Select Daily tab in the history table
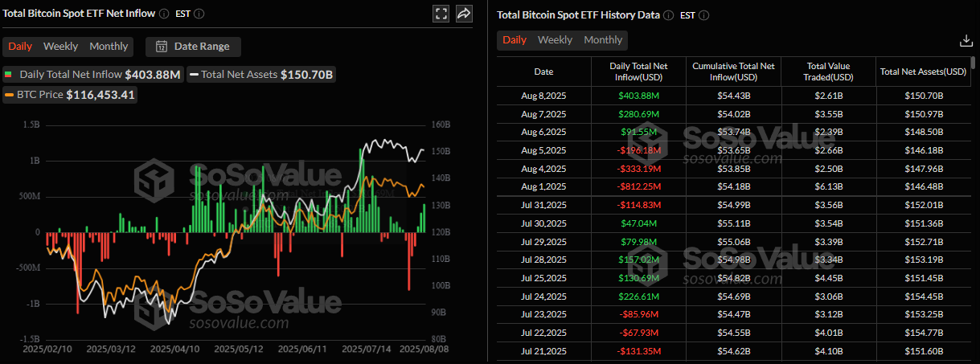 pos(515,40)
